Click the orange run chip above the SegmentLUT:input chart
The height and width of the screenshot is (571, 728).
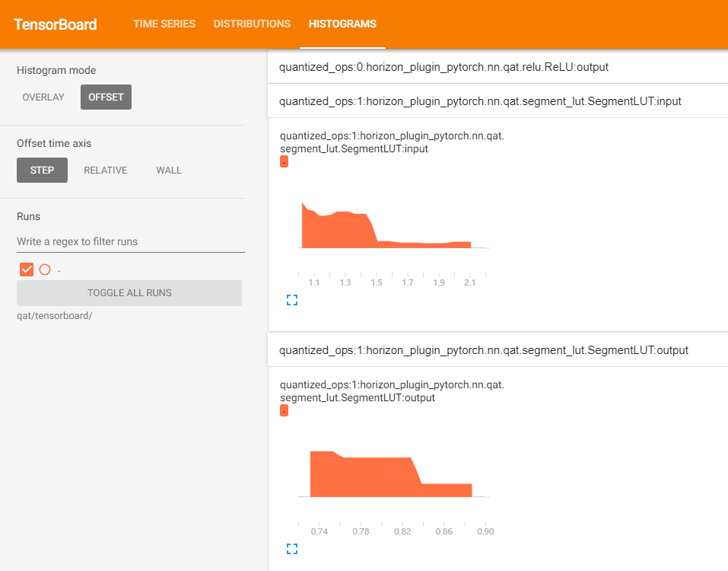click(x=284, y=162)
